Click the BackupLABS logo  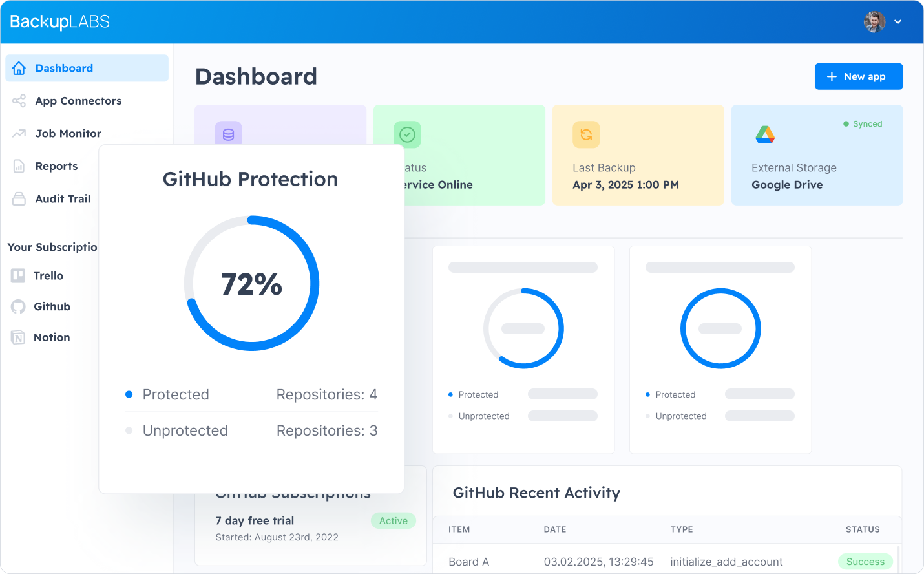point(59,21)
